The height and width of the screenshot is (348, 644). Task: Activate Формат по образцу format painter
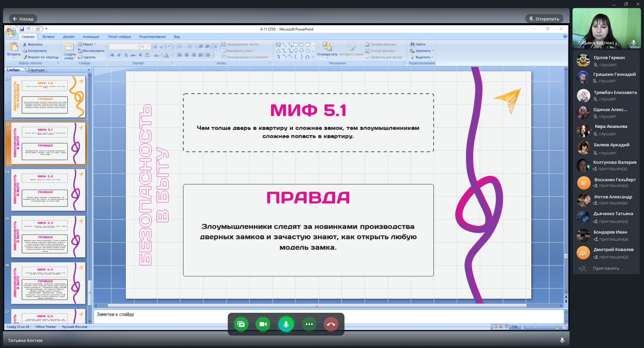point(41,57)
